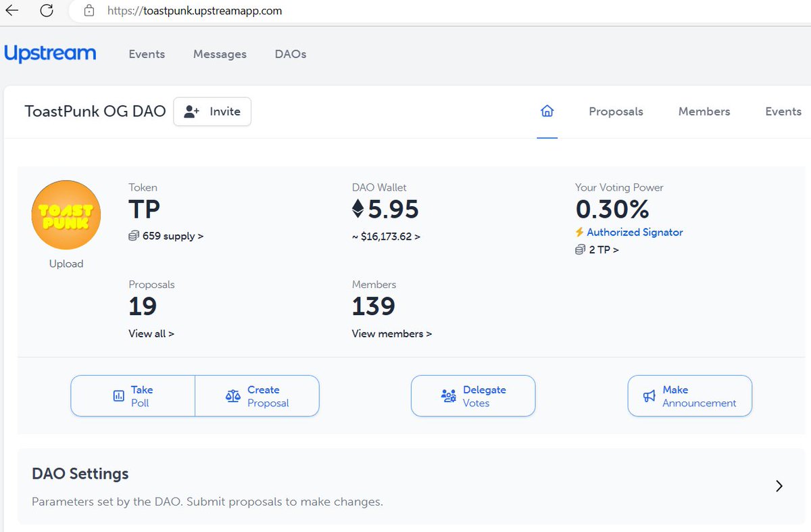The height and width of the screenshot is (532, 811).
Task: Click the 139 members count
Action: pos(374,307)
